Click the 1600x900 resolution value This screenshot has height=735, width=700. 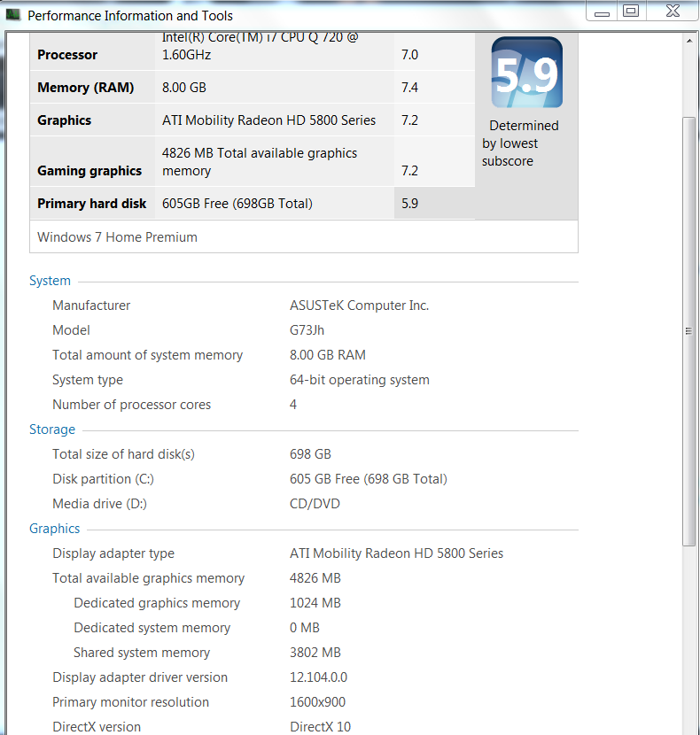pyautogui.click(x=317, y=702)
